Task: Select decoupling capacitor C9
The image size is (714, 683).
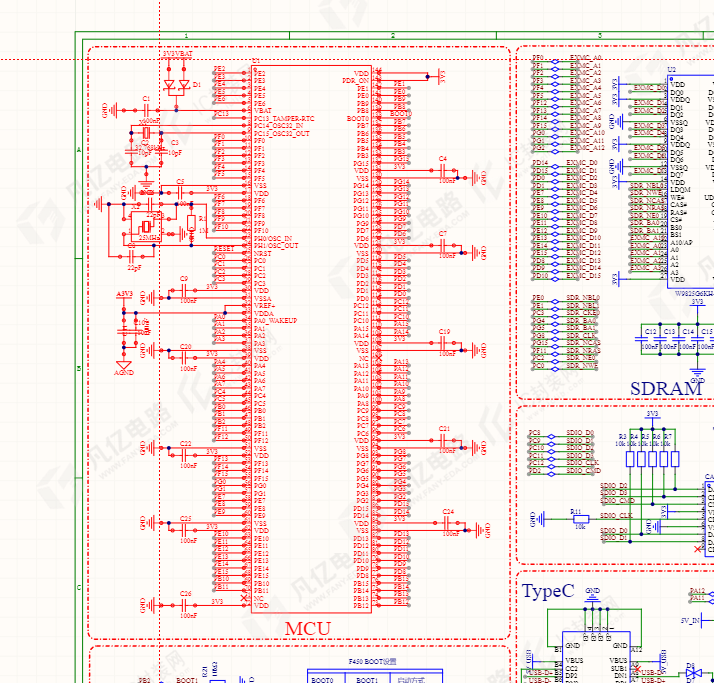Action: click(x=184, y=290)
